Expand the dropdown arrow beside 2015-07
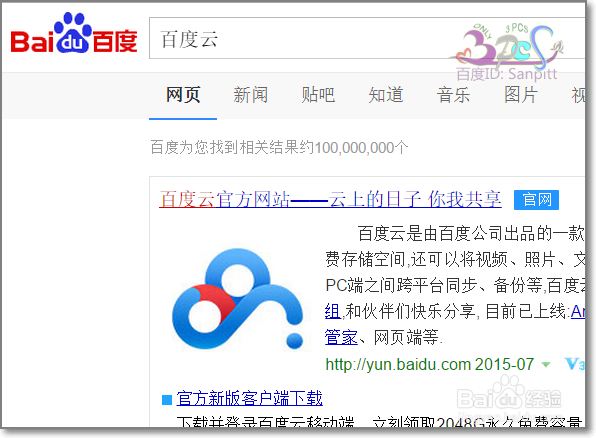 [546, 365]
